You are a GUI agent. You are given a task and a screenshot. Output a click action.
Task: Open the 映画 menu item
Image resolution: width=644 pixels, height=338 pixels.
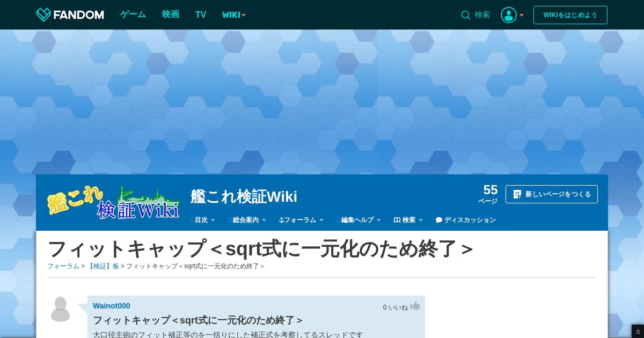(171, 14)
